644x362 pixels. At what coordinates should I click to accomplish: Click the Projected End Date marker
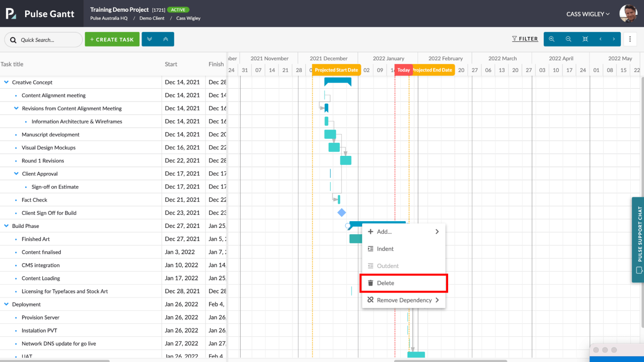(433, 70)
